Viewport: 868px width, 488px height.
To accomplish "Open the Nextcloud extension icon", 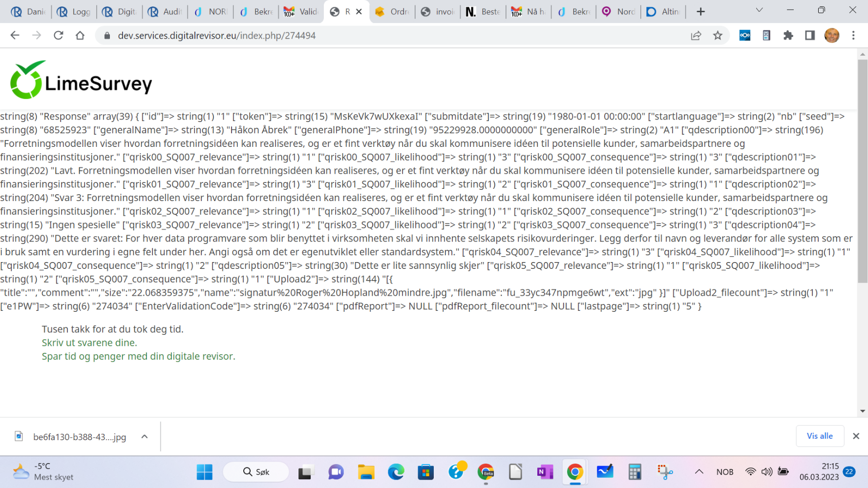I will 744,35.
